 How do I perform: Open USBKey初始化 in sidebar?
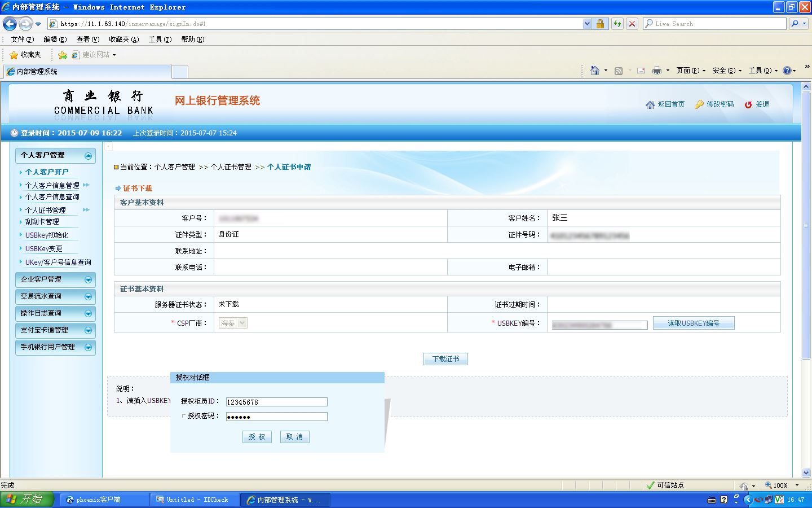47,235
